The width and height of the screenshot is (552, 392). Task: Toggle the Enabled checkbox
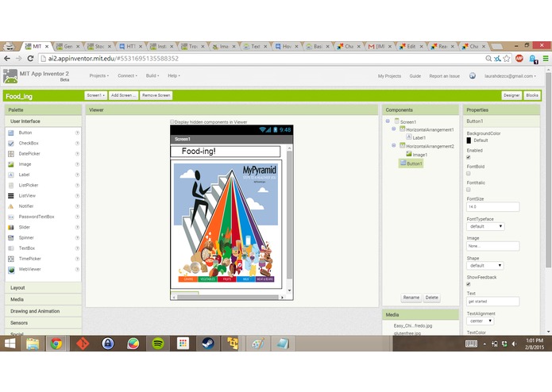[x=469, y=157]
